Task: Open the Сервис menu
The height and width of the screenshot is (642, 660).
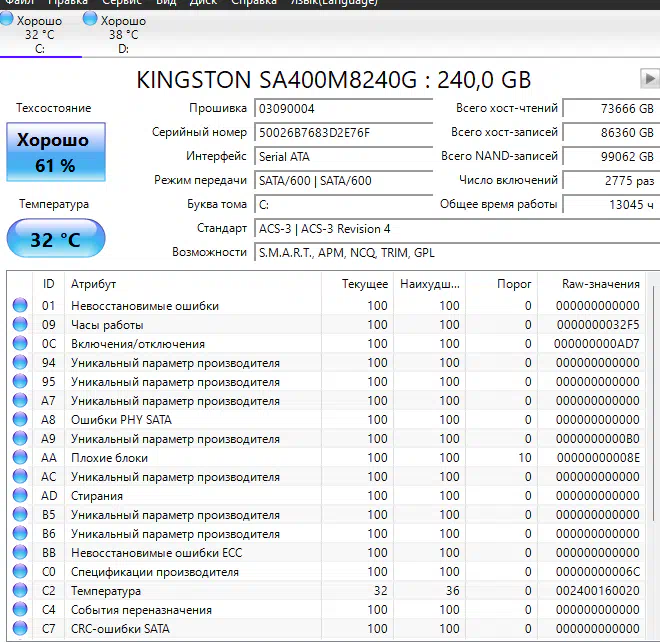Action: [x=122, y=3]
